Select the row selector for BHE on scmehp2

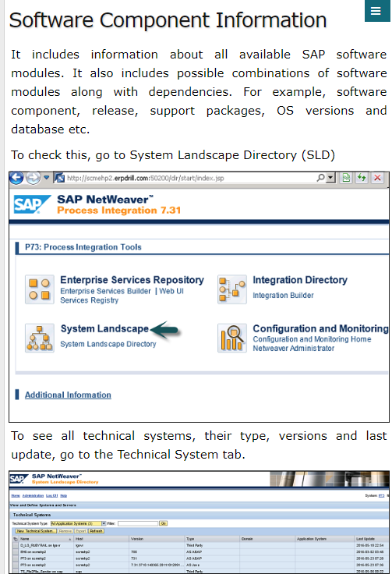coord(16,551)
